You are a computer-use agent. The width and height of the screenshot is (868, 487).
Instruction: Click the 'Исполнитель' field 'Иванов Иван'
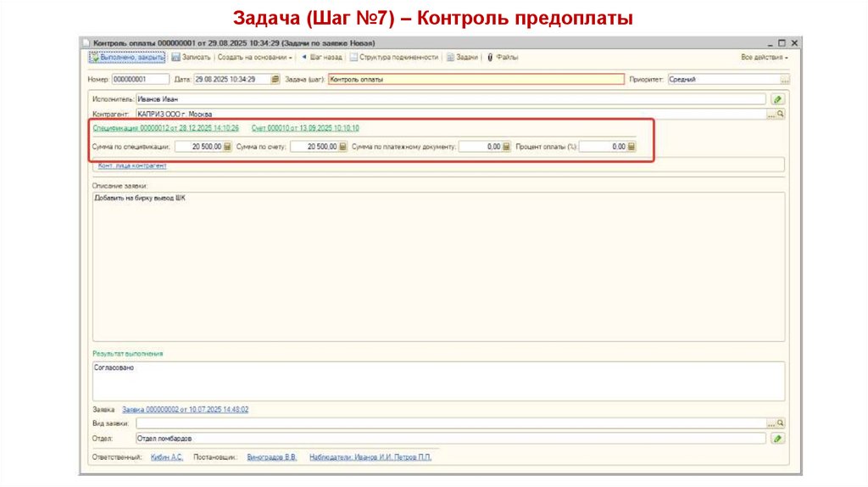click(451, 99)
